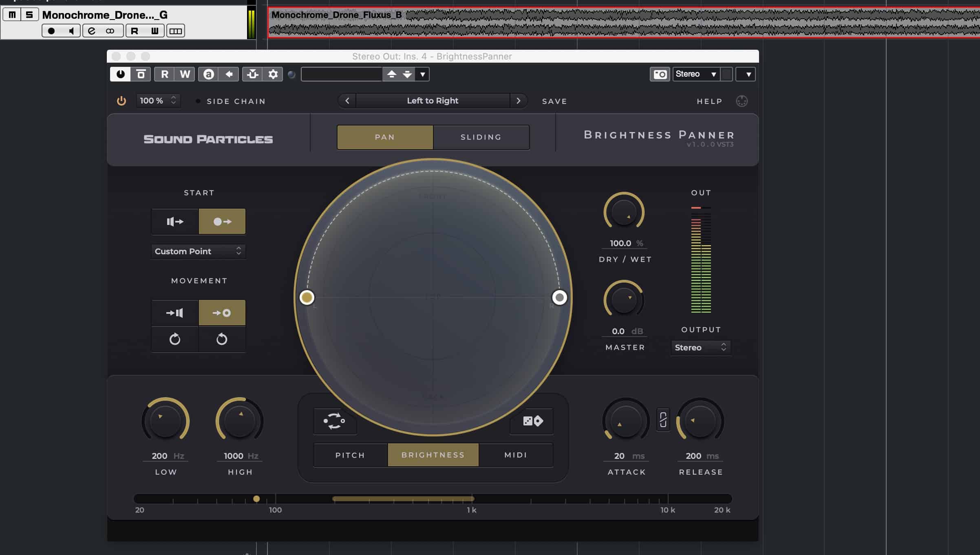Select move-to-point icon under MOVEMENT
980x555 pixels.
click(222, 313)
